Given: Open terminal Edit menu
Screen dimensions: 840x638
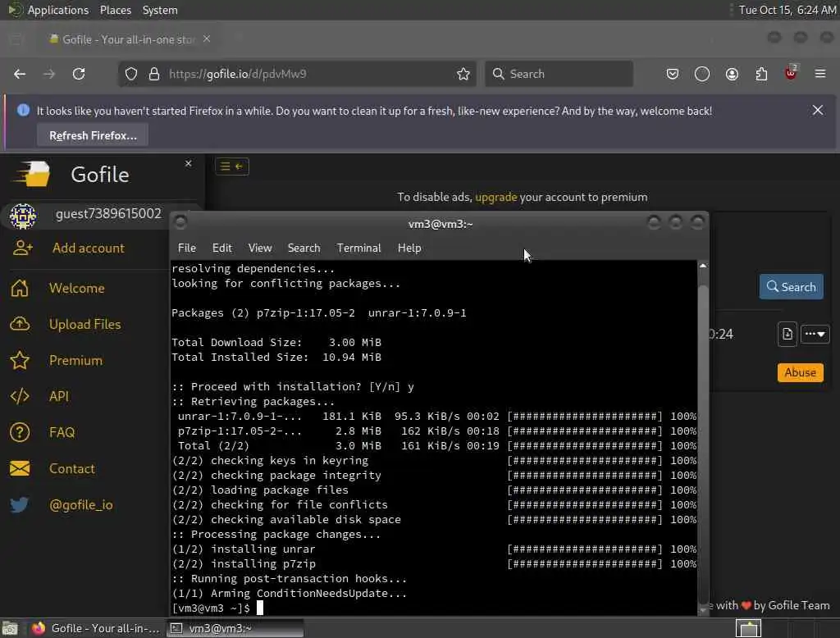Looking at the screenshot, I should 221,248.
